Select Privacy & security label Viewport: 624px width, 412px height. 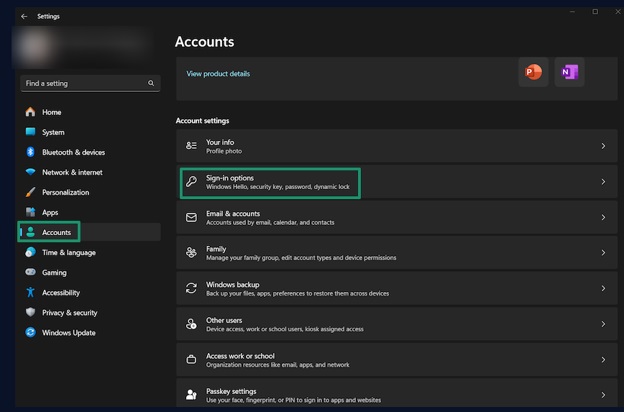[x=70, y=313]
